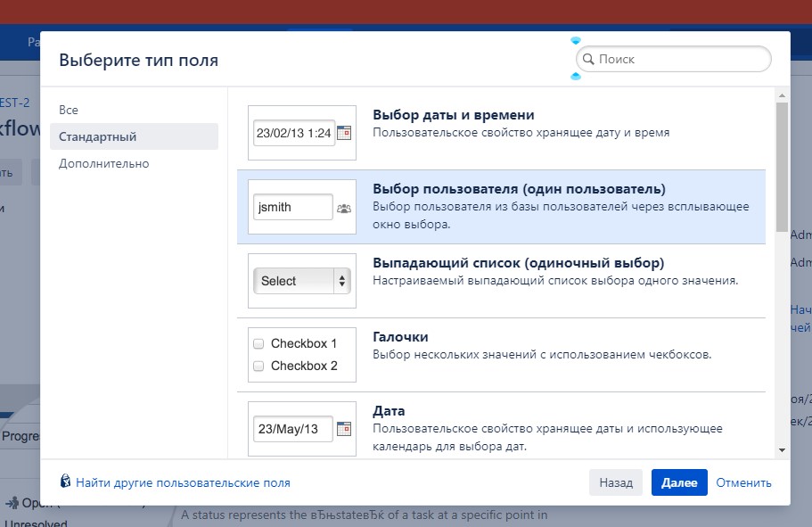Tick the Checkbox 1 preview box
The width and height of the screenshot is (812, 527).
click(x=258, y=343)
